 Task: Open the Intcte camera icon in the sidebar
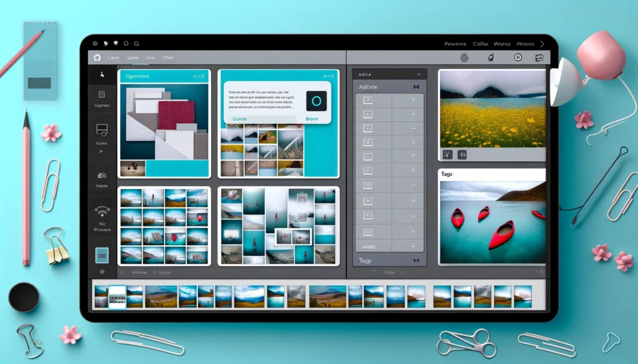[x=102, y=175]
